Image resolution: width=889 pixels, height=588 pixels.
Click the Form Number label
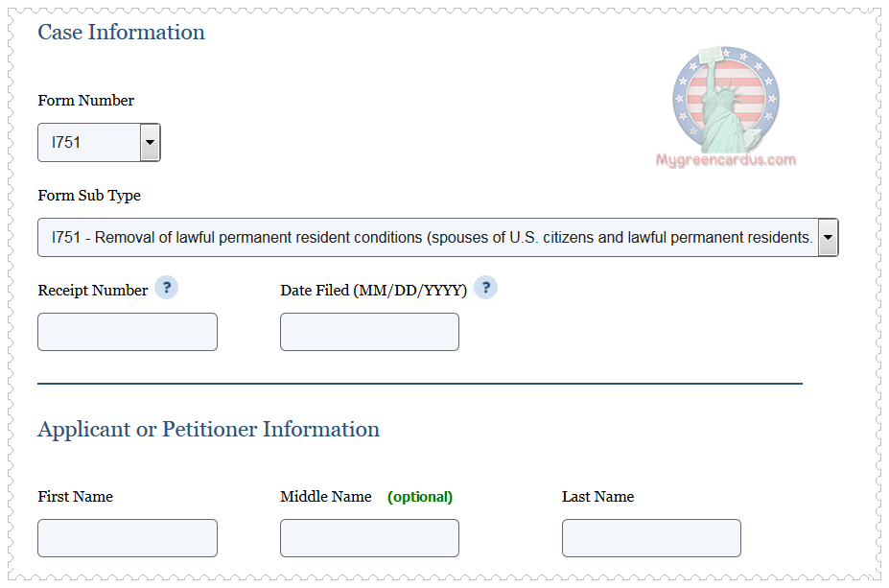click(x=86, y=101)
